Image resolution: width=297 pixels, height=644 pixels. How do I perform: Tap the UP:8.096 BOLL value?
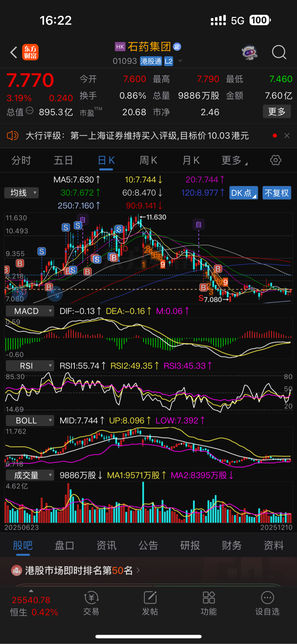(x=130, y=420)
